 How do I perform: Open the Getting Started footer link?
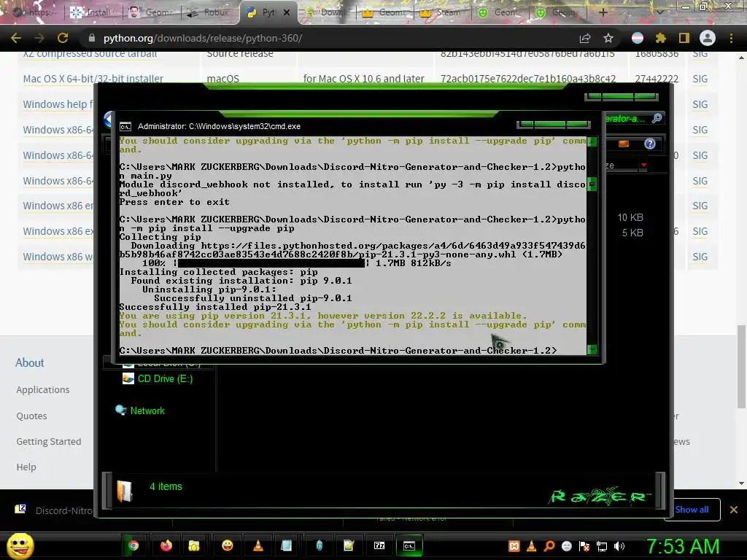coord(49,441)
